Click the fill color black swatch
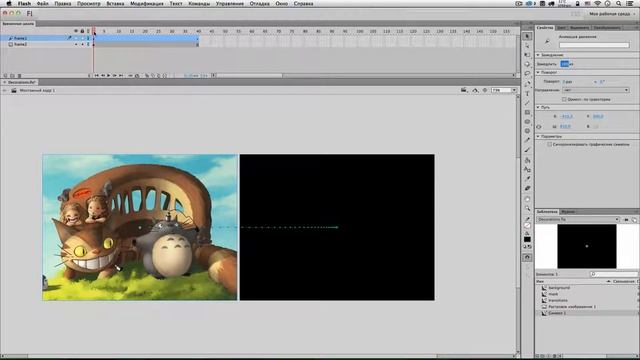Screen dimensions: 640x360 (x=527, y=239)
